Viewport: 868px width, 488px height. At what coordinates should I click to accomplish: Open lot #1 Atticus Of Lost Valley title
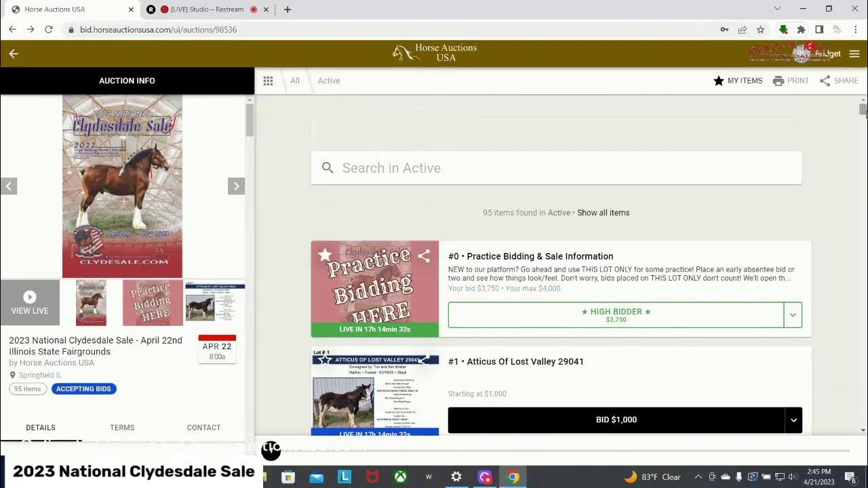click(515, 362)
